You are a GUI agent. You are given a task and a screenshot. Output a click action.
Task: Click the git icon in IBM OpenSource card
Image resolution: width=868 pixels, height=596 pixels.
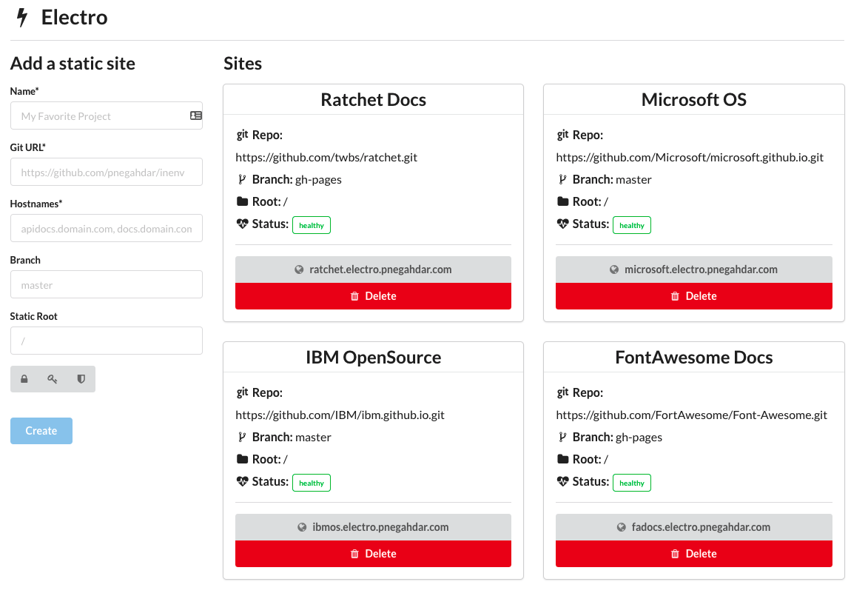point(242,392)
